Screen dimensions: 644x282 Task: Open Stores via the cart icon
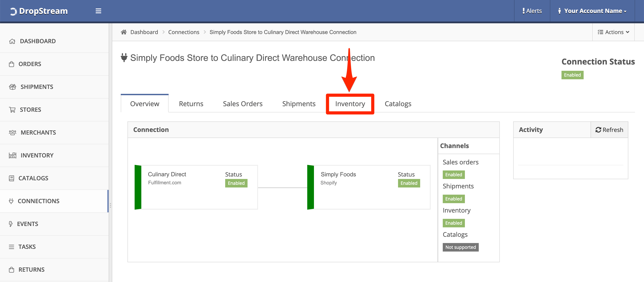click(13, 110)
